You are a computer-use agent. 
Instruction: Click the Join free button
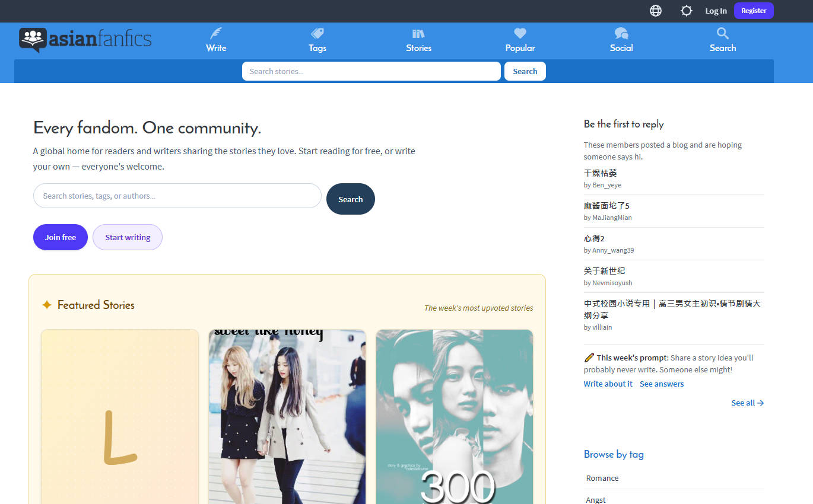(x=61, y=237)
